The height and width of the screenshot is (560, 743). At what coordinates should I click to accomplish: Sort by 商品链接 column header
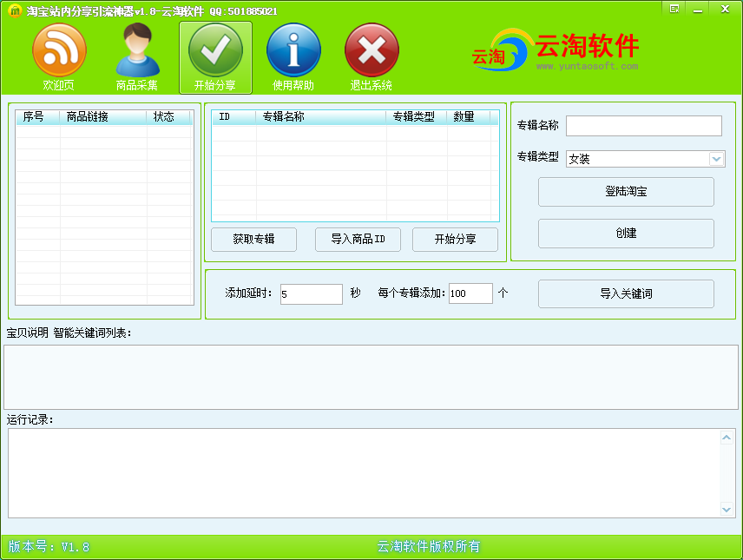click(x=102, y=117)
